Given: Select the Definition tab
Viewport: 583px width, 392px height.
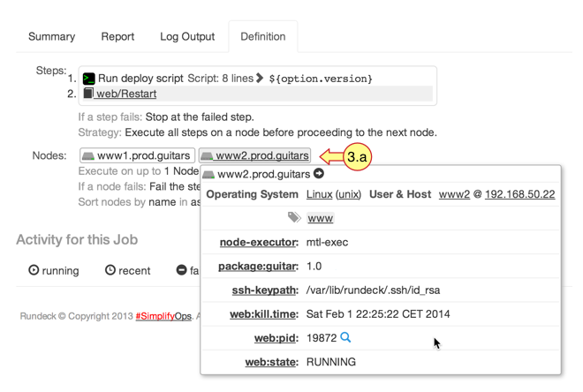Looking at the screenshot, I should click(263, 36).
